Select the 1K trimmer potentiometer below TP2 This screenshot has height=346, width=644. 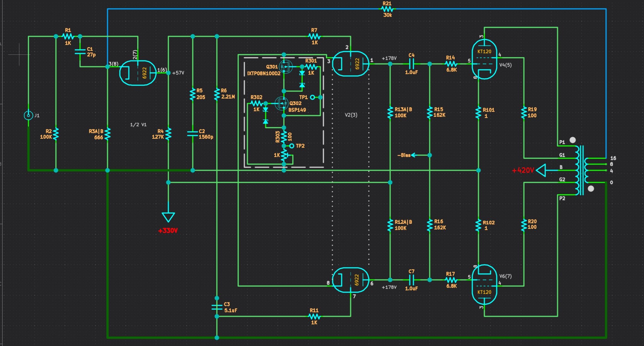pos(285,155)
